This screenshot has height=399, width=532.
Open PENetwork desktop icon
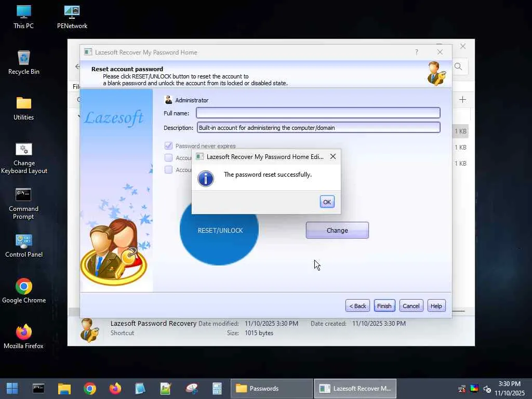(72, 17)
